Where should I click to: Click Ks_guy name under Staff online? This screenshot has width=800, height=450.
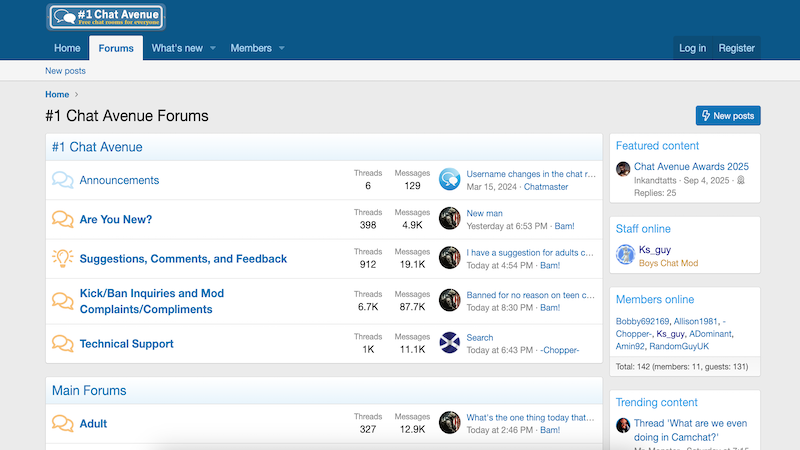[x=655, y=249]
